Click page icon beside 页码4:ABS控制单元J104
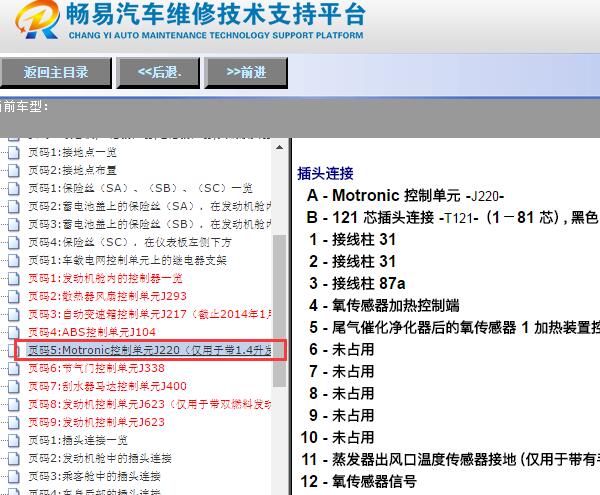 click(14, 332)
